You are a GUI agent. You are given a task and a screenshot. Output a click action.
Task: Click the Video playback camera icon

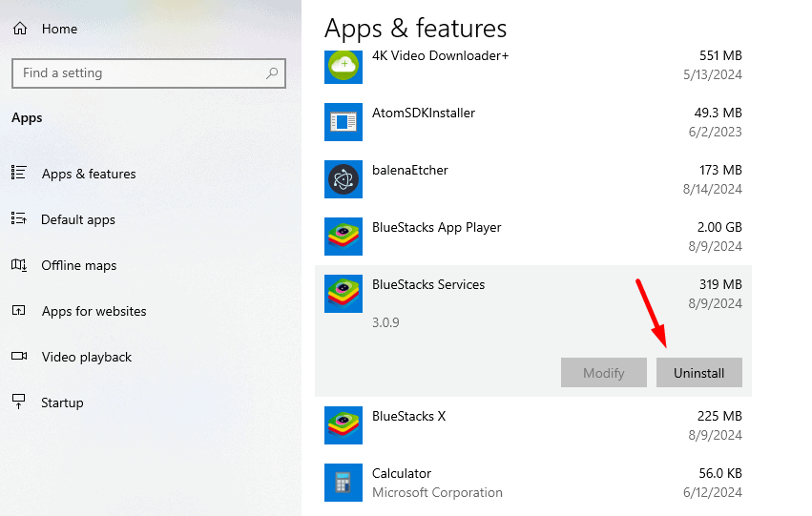(x=19, y=356)
